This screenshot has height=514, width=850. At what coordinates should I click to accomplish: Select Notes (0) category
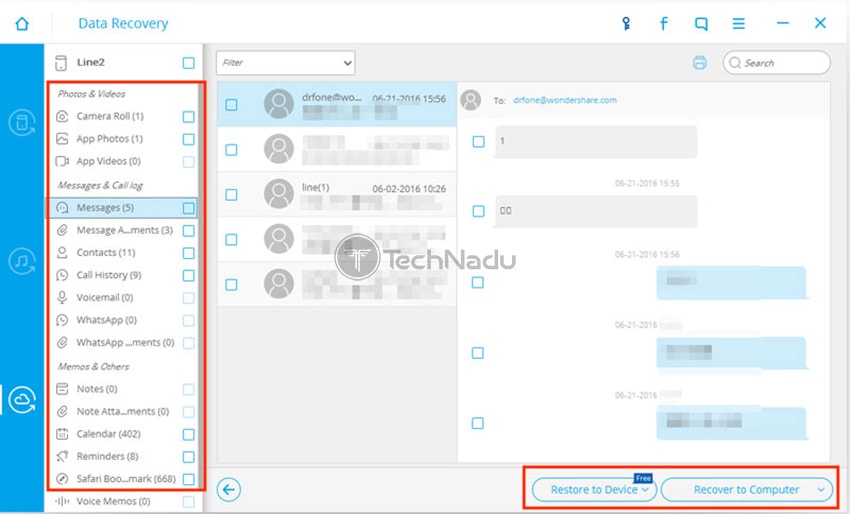97,389
